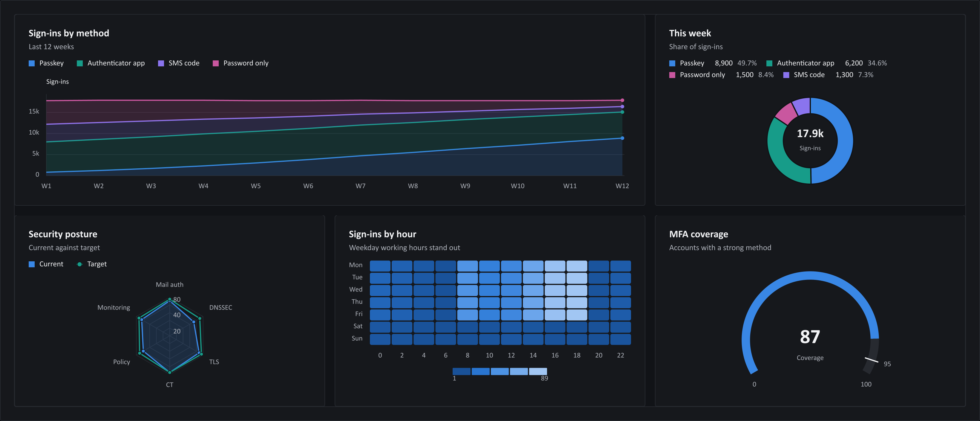980x421 pixels.
Task: Toggle Authenticator app in Sign-ins by method legend
Action: pyautogui.click(x=111, y=63)
